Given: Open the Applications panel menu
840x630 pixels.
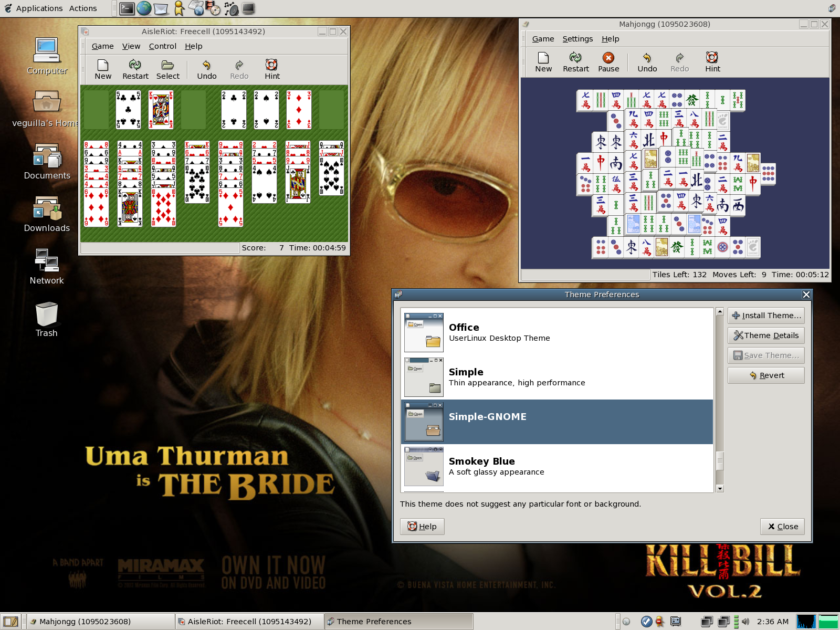Looking at the screenshot, I should click(x=39, y=8).
